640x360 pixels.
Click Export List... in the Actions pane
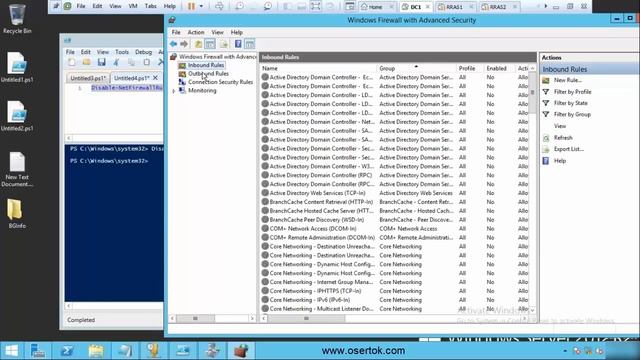coord(569,149)
